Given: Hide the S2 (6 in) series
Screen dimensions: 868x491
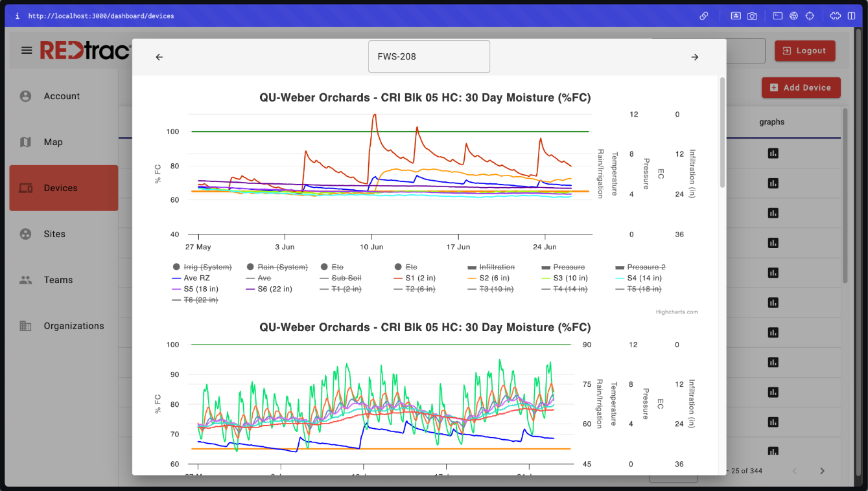Looking at the screenshot, I should tap(489, 278).
